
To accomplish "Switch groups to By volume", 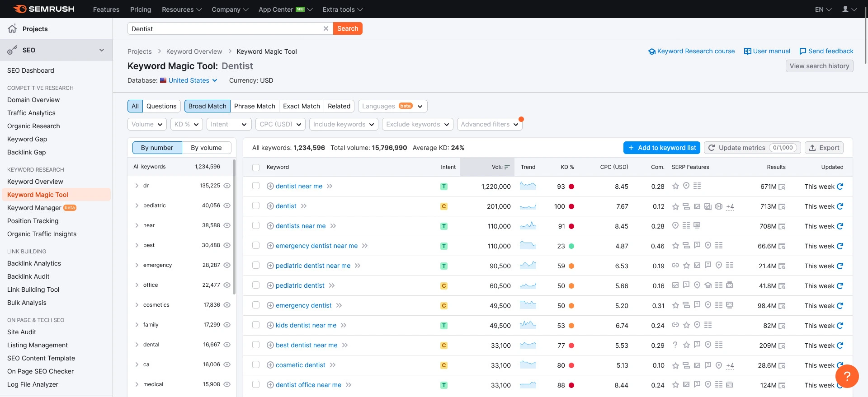I will pos(206,148).
